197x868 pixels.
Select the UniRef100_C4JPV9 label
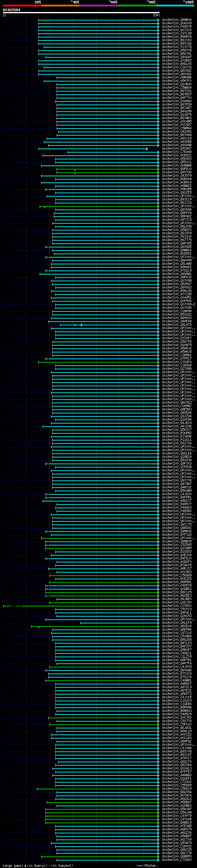pyautogui.click(x=177, y=667)
